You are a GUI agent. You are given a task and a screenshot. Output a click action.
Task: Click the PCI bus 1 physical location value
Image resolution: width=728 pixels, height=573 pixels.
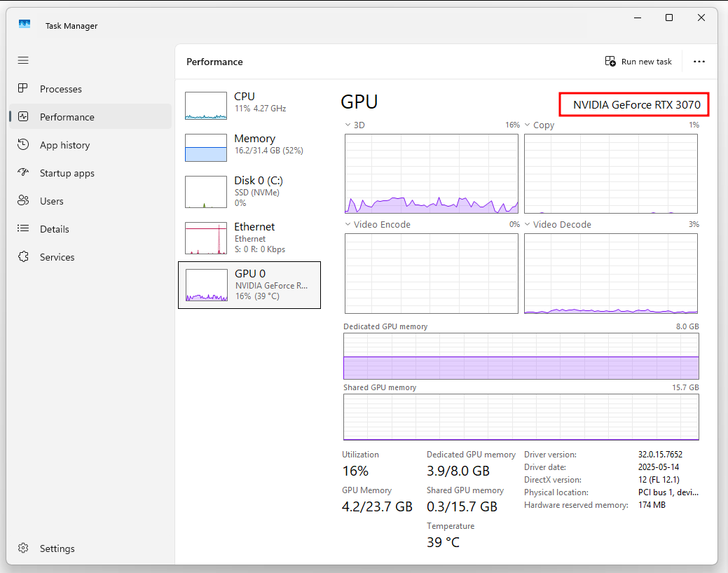coord(668,492)
